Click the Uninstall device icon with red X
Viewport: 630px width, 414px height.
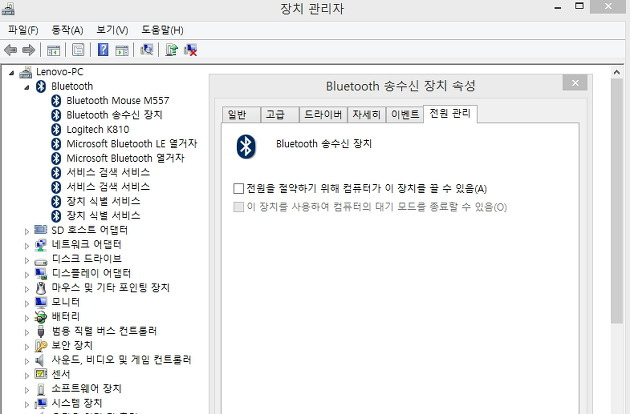click(x=190, y=50)
